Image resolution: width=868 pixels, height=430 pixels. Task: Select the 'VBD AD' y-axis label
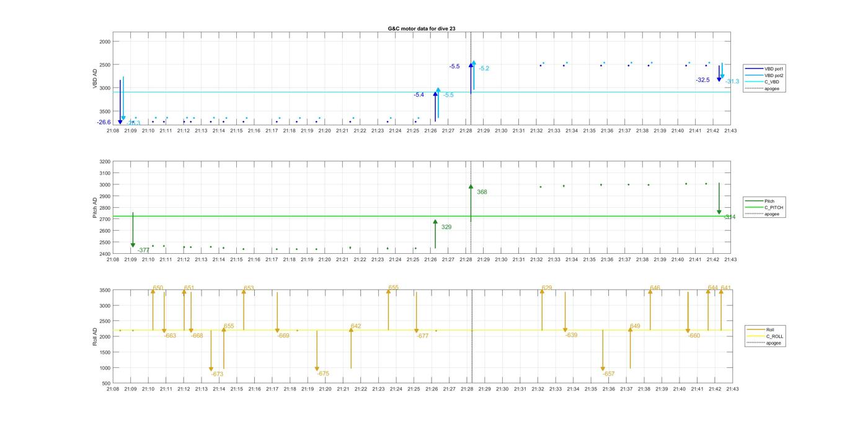pos(95,79)
